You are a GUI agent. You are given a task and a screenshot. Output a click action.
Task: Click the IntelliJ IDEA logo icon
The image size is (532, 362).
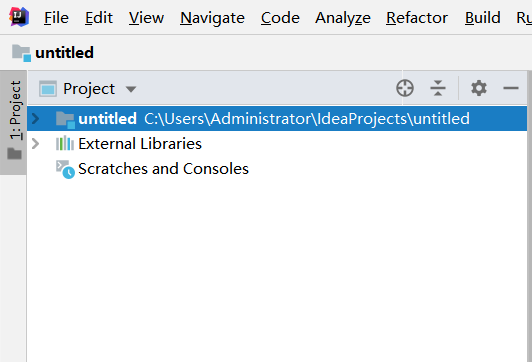[19, 17]
